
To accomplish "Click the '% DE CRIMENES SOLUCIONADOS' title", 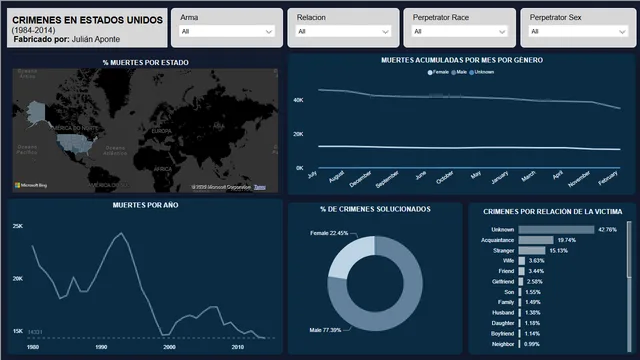I will 375,209.
